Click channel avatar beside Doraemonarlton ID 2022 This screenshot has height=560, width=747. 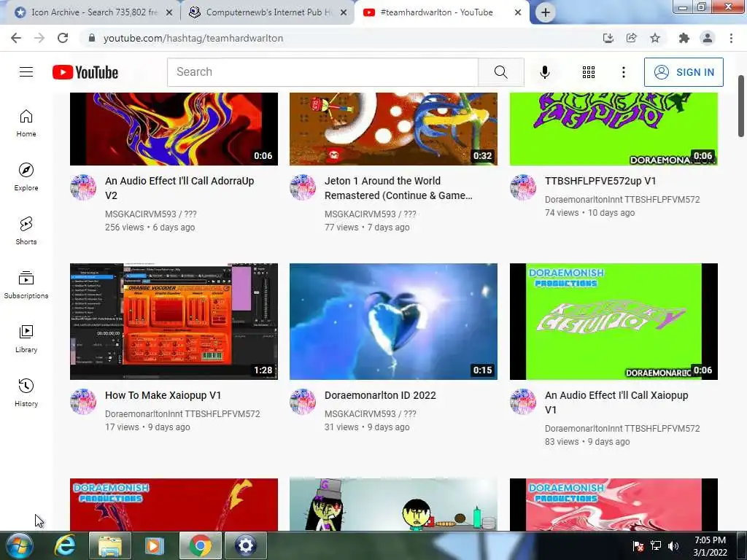[x=303, y=402]
